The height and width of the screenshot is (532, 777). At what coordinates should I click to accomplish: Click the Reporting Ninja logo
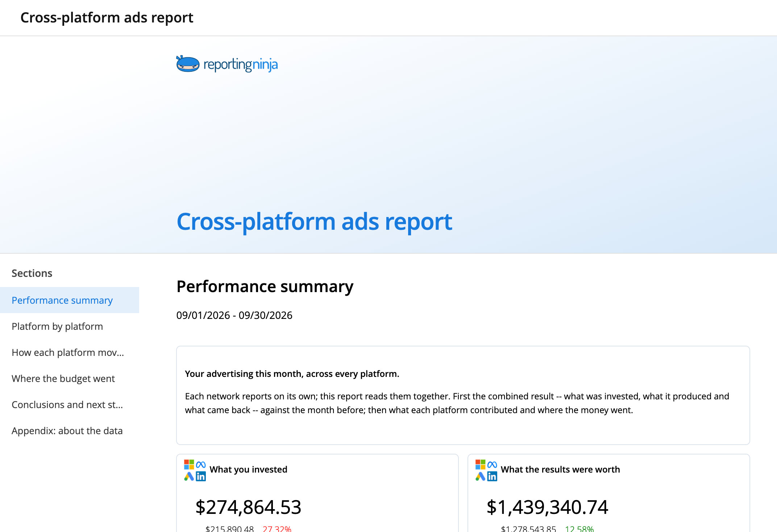(227, 64)
